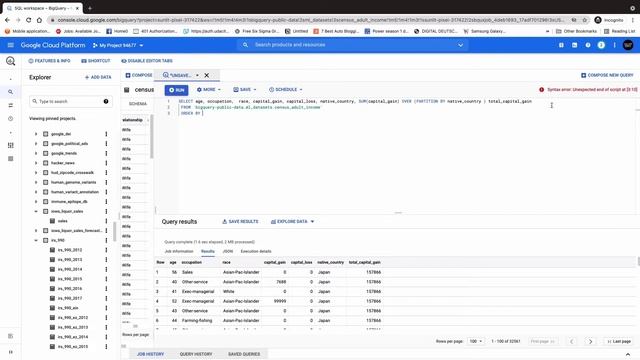The height and width of the screenshot is (360, 640).
Task: Select human_genome_variants dataset in Explorer
Action: tap(73, 182)
